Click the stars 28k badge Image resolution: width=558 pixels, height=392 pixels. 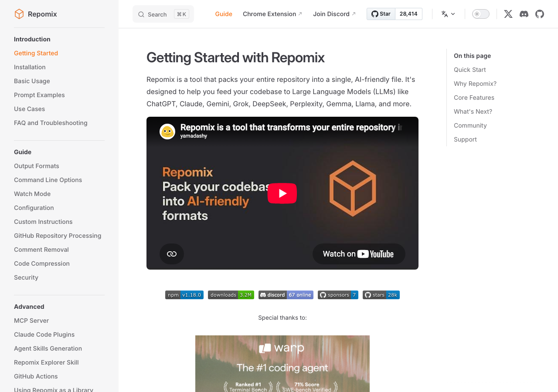[381, 295]
